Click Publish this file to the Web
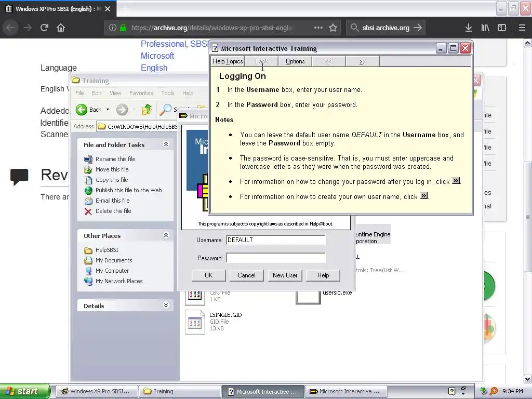Image resolution: width=532 pixels, height=399 pixels. [129, 190]
